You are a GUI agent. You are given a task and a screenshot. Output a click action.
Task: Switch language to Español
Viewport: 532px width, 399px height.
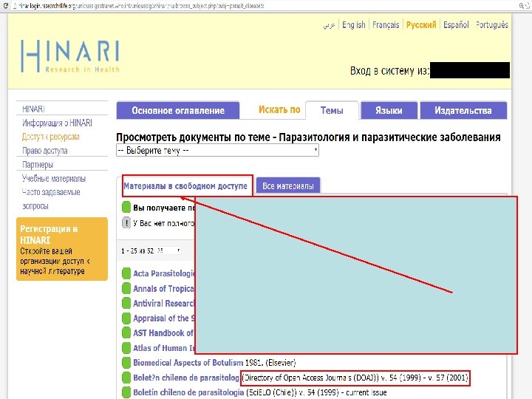(456, 25)
